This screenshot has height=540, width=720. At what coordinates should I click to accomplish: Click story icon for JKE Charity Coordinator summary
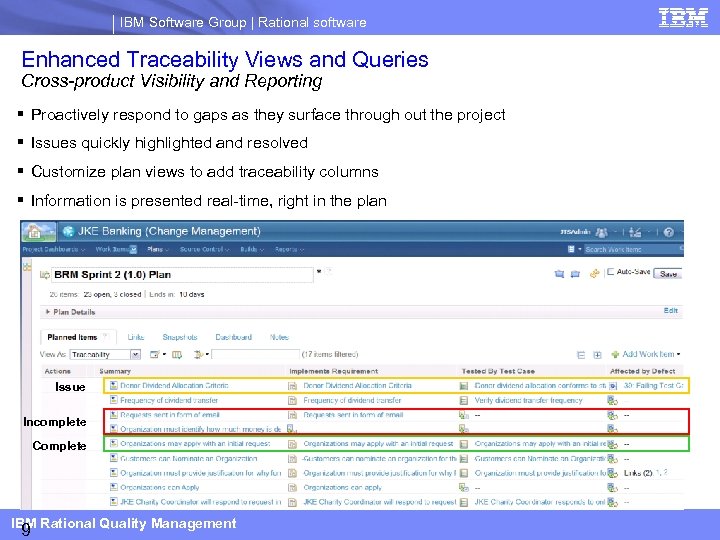tap(114, 502)
